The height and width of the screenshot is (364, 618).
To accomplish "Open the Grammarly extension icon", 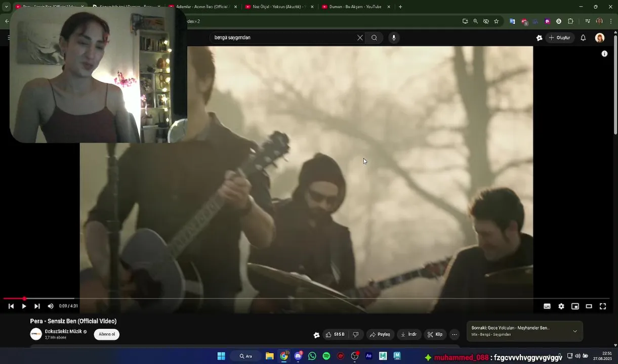I will [559, 21].
